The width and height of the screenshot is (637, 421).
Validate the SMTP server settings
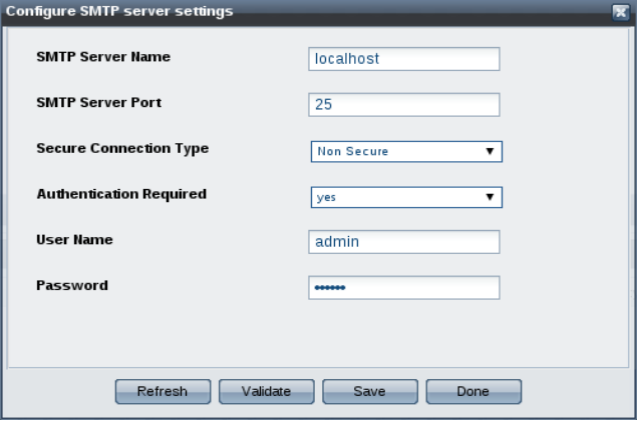click(x=266, y=392)
